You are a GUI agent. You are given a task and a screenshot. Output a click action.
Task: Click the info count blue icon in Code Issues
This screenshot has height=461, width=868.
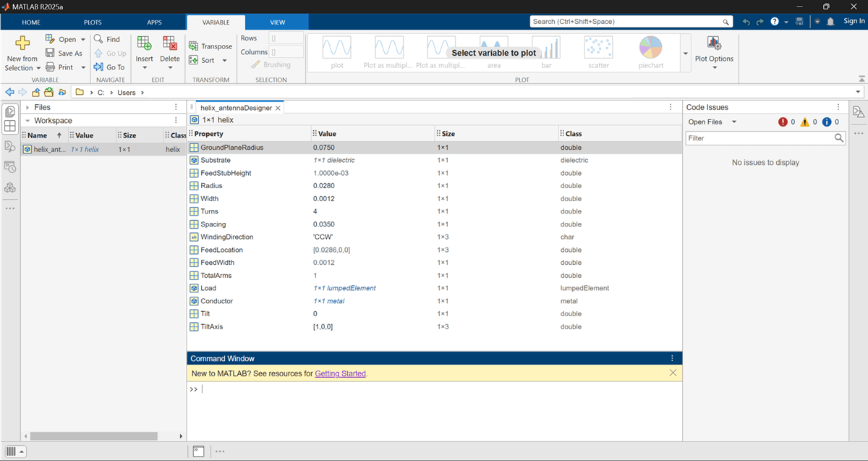826,122
